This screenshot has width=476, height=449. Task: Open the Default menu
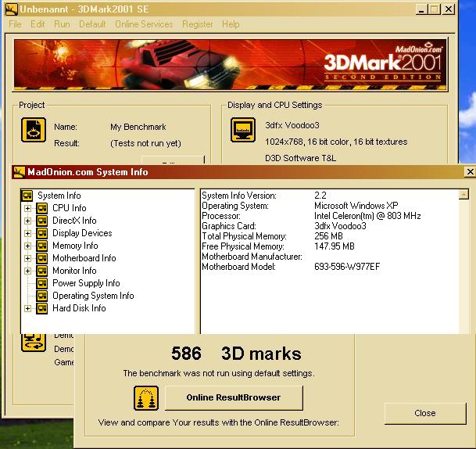click(x=92, y=24)
